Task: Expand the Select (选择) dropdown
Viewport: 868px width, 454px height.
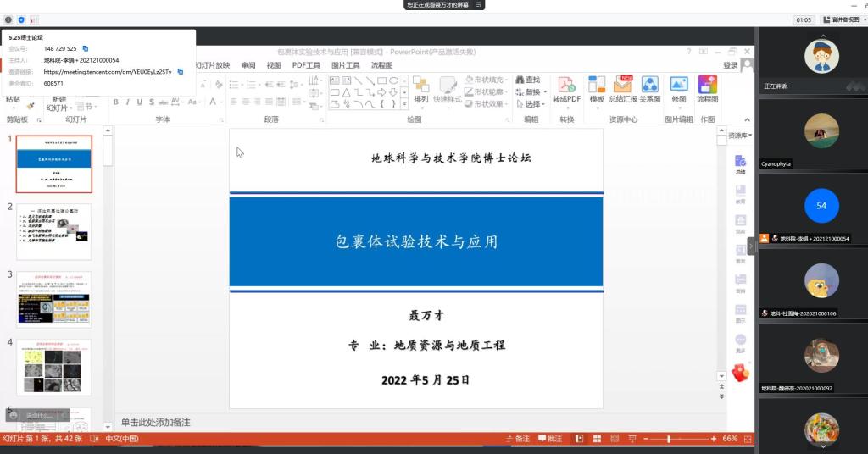Action: (x=532, y=104)
